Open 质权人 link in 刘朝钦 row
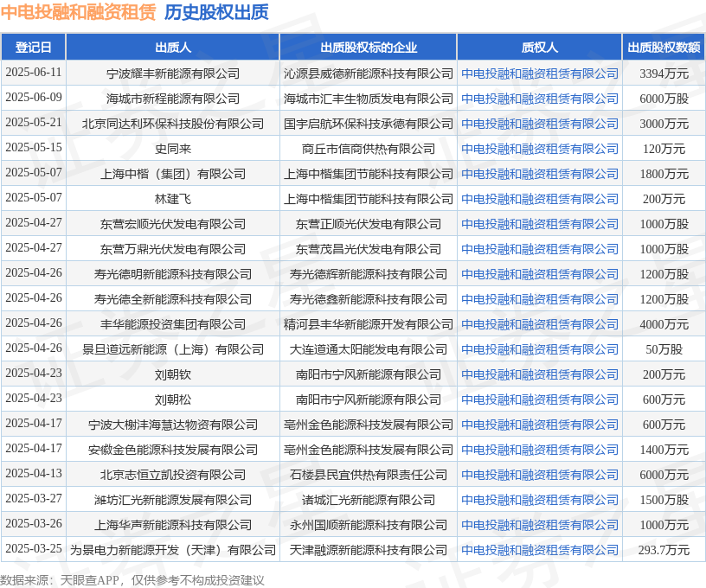Viewport: 706px width, 588px height. point(539,374)
